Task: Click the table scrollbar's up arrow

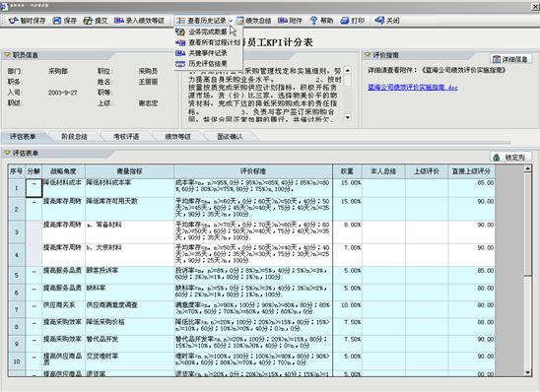Action: point(527,168)
